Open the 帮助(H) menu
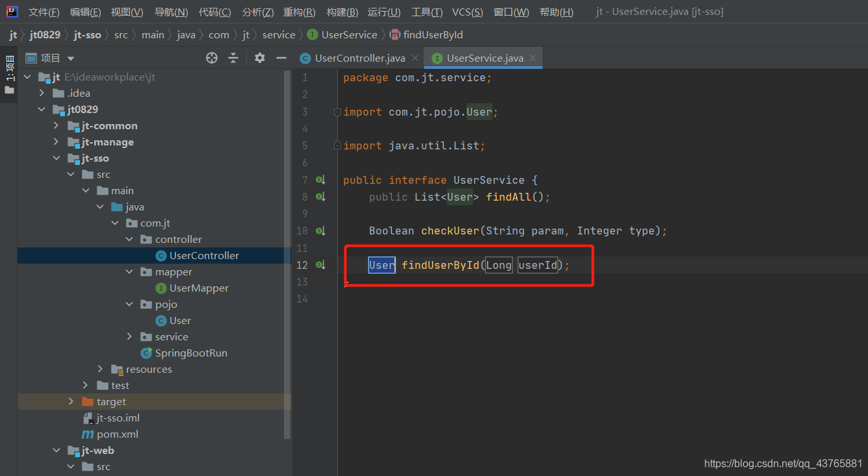Viewport: 868px width, 476px height. click(556, 12)
